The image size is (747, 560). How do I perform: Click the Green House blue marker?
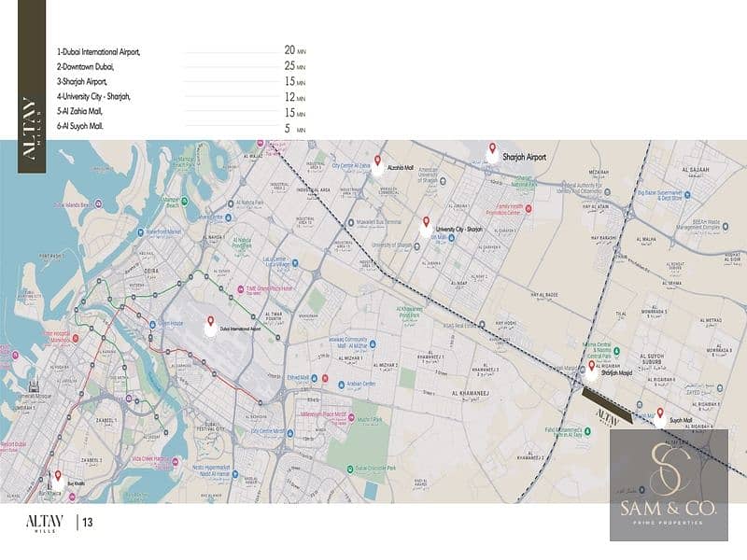[x=152, y=325]
